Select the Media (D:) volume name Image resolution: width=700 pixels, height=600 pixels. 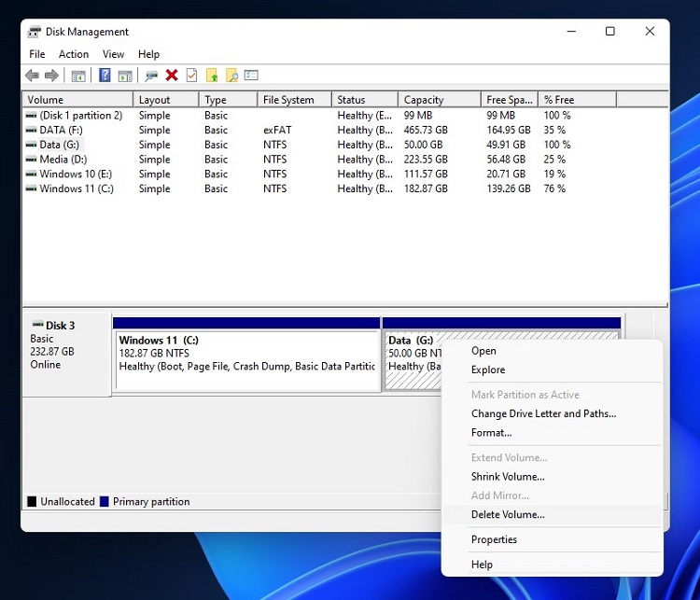tap(63, 159)
